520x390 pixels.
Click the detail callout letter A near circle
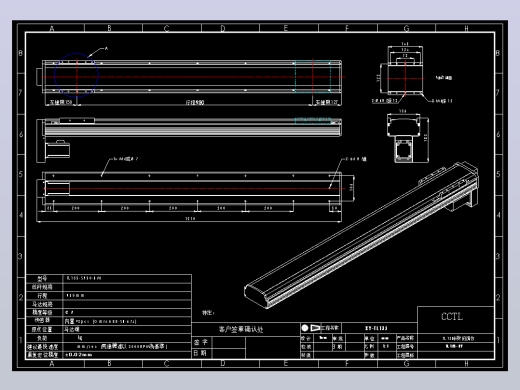(x=106, y=49)
